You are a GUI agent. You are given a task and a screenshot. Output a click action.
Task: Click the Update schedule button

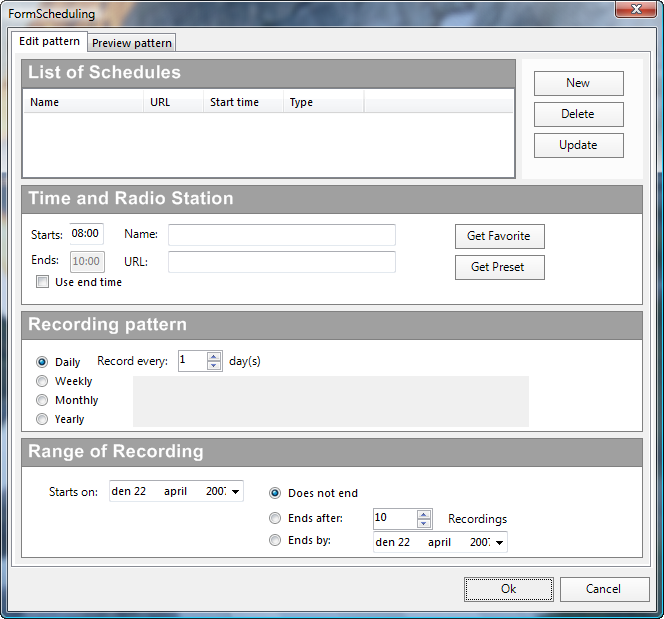click(x=578, y=145)
